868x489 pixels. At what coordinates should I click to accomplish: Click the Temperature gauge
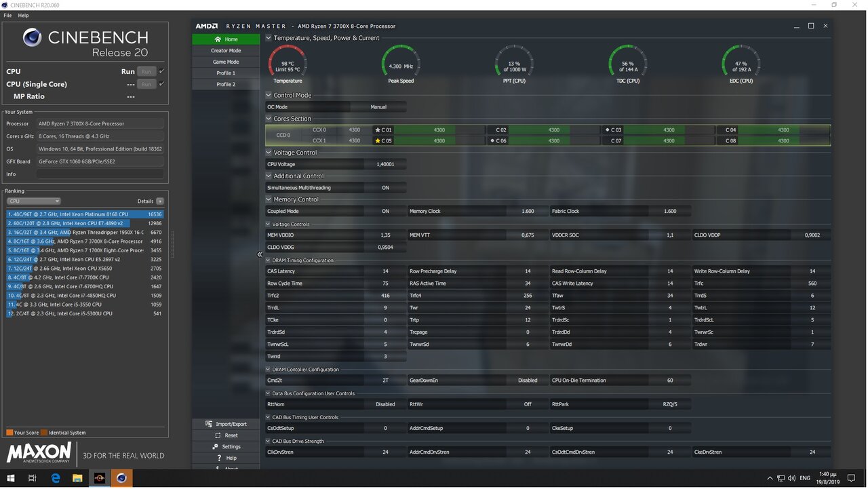pyautogui.click(x=288, y=64)
